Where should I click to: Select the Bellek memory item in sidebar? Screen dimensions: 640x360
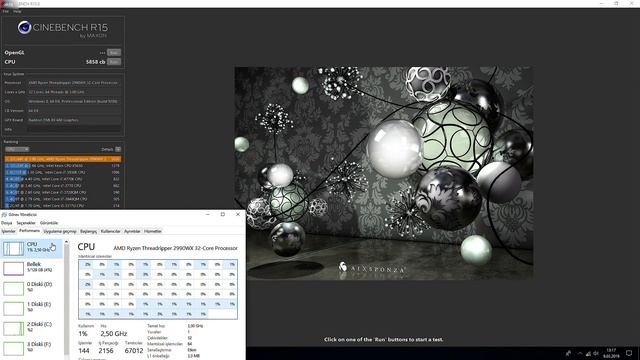click(x=32, y=268)
